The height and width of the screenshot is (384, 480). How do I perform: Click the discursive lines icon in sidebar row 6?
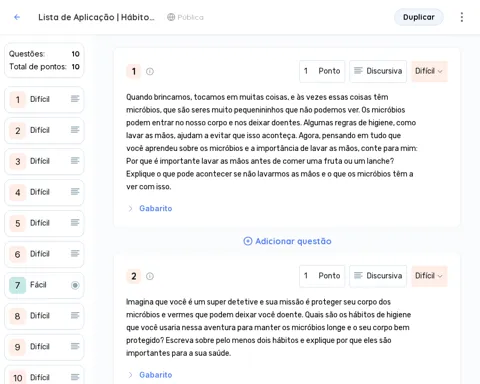(75, 254)
